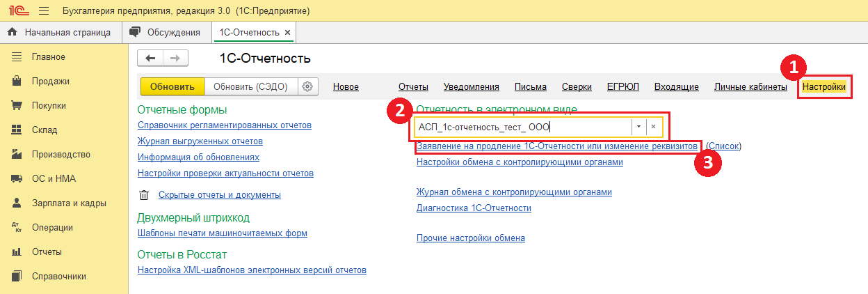Open the ЕГРЮЛ section
Viewport: 868px width, 294px height.
[x=623, y=86]
